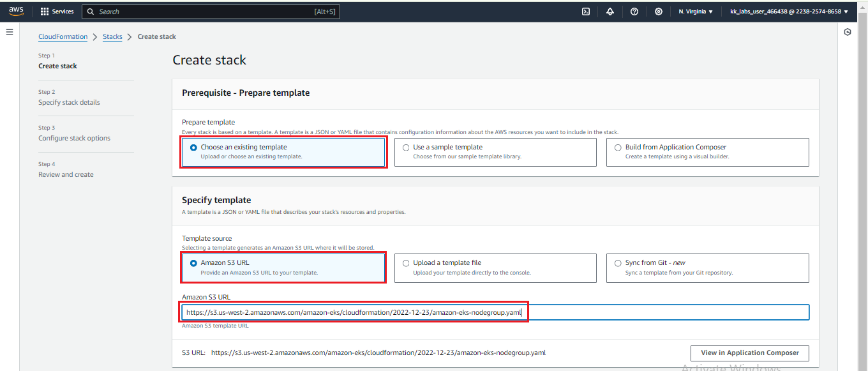
Task: Click the Create stack breadcrumb text
Action: click(156, 37)
